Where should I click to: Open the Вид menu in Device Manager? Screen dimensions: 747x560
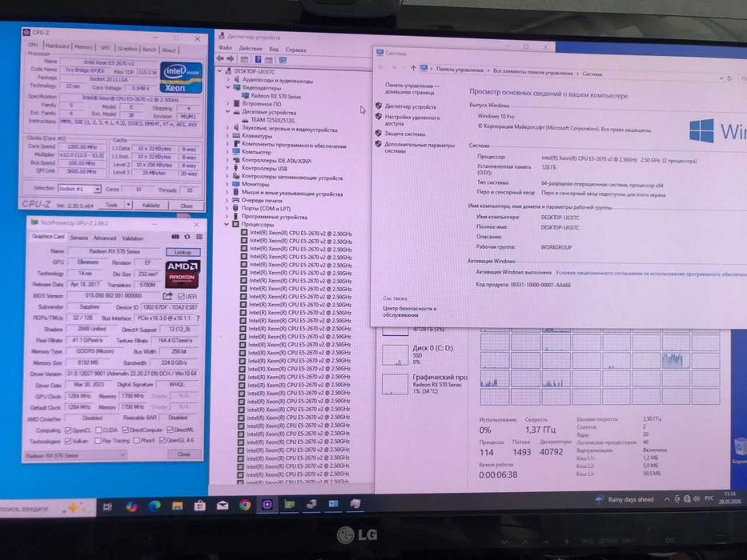tap(274, 49)
